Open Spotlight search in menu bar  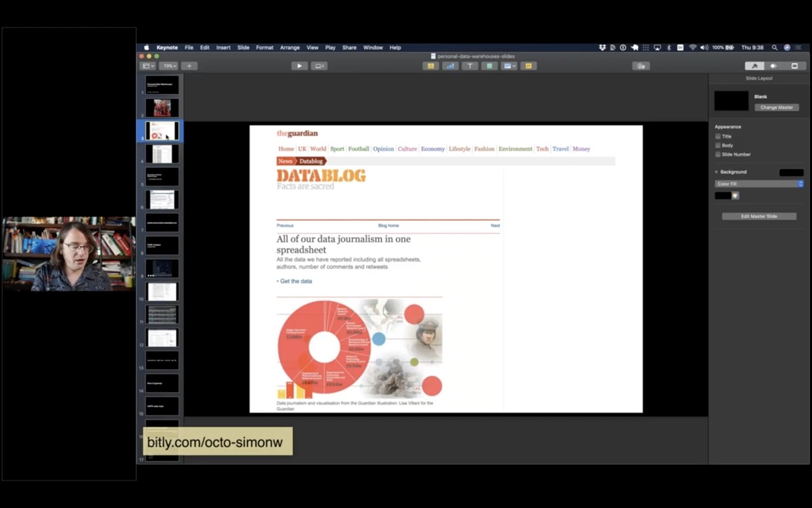[x=775, y=47]
